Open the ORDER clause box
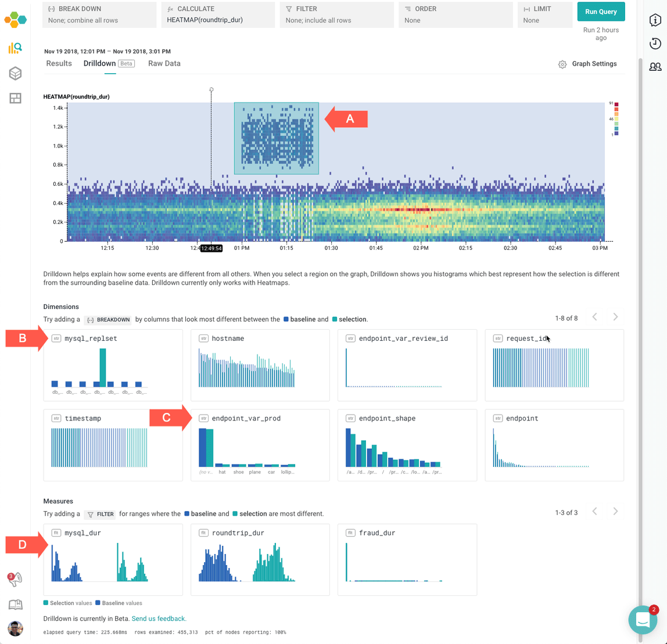Viewport: 667px width, 644px height. pos(456,15)
